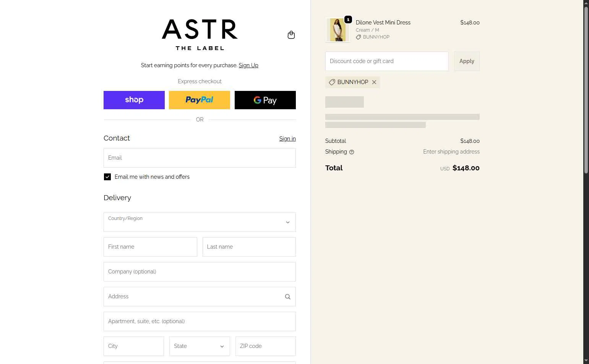The height and width of the screenshot is (364, 589).
Task: Uncheck Email me with news and offers
Action: pos(107,177)
